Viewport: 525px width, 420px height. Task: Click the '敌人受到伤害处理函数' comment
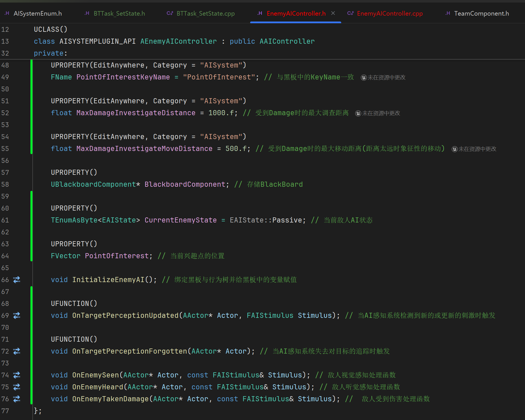click(x=396, y=399)
